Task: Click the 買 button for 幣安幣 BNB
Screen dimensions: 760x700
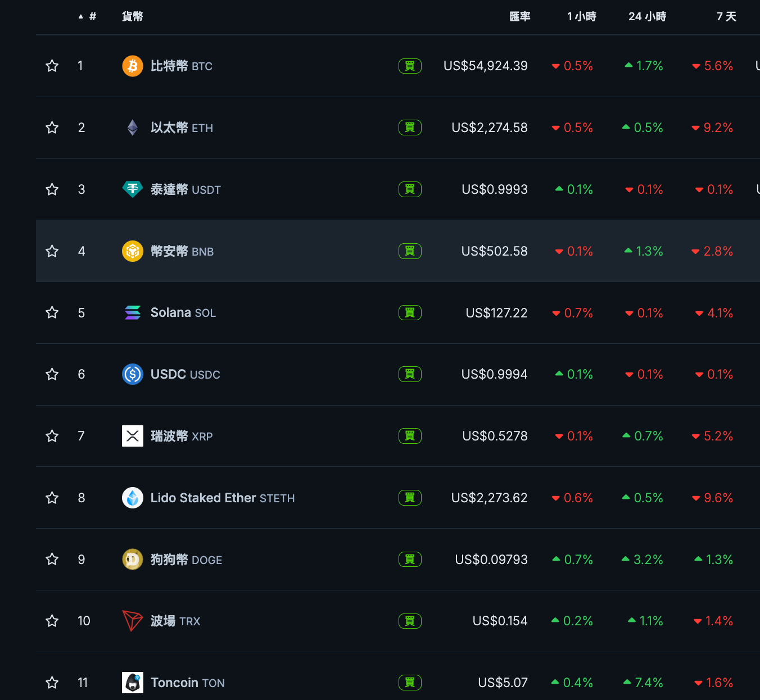Action: coord(410,251)
